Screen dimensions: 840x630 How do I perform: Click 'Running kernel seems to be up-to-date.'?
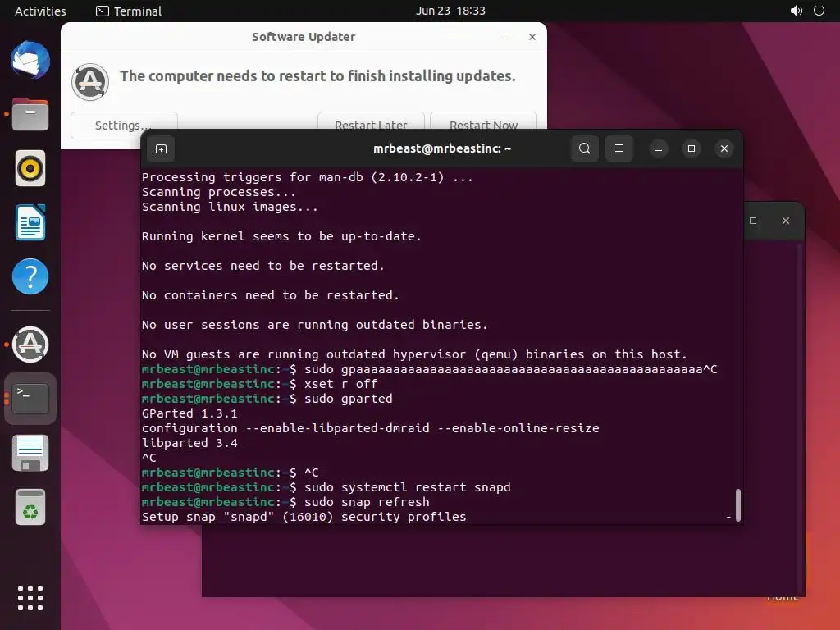point(281,236)
